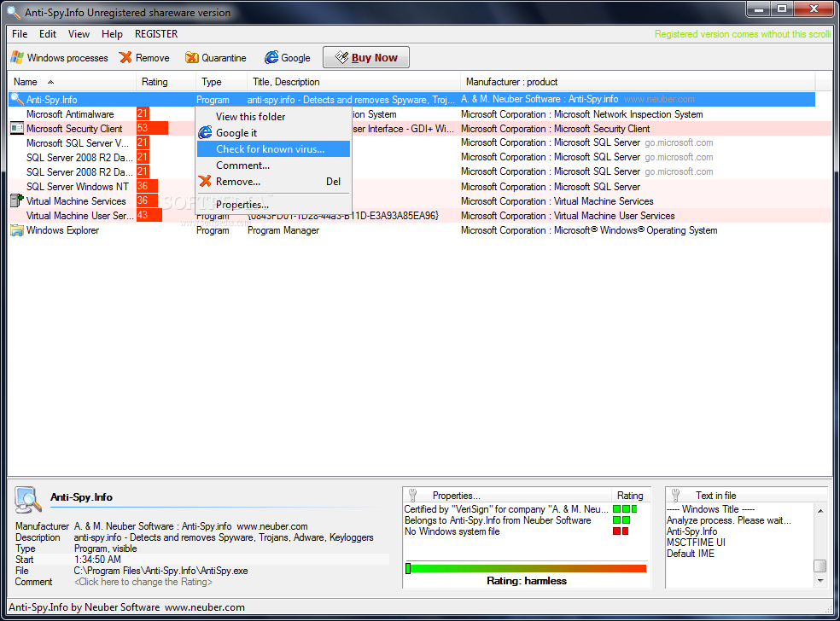Screen dimensions: 840x621
Task: Choose Check for known virus... in context menu
Action: (x=273, y=148)
